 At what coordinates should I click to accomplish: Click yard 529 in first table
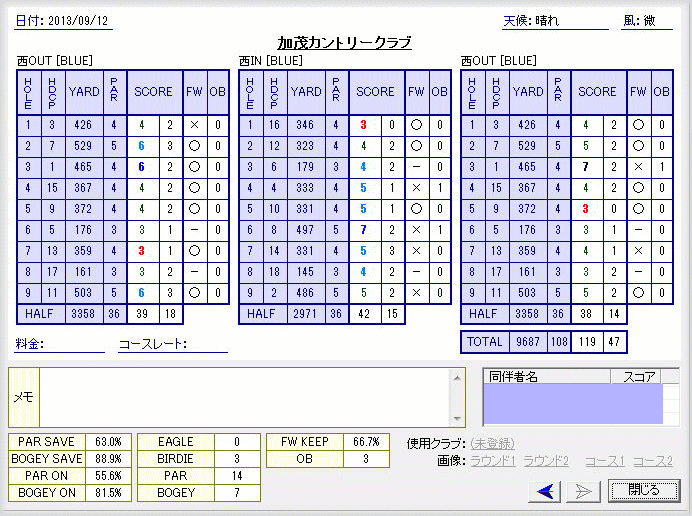click(x=83, y=146)
